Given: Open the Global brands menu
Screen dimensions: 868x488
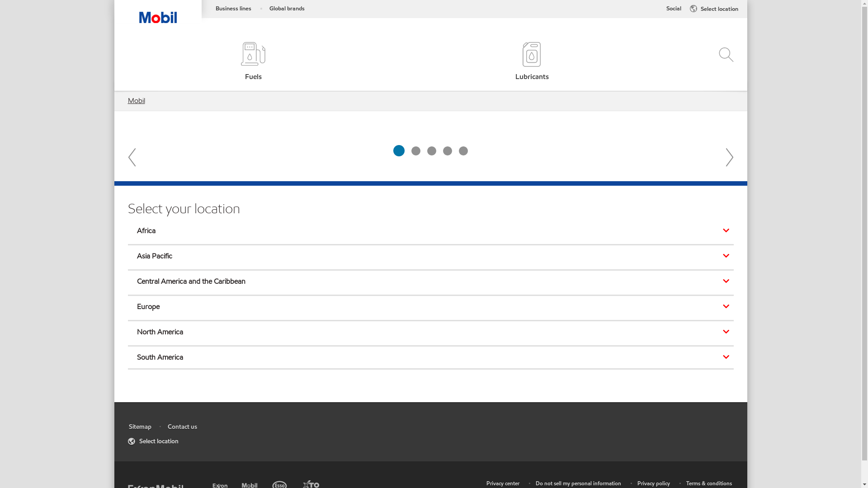Looking at the screenshot, I should (x=287, y=9).
